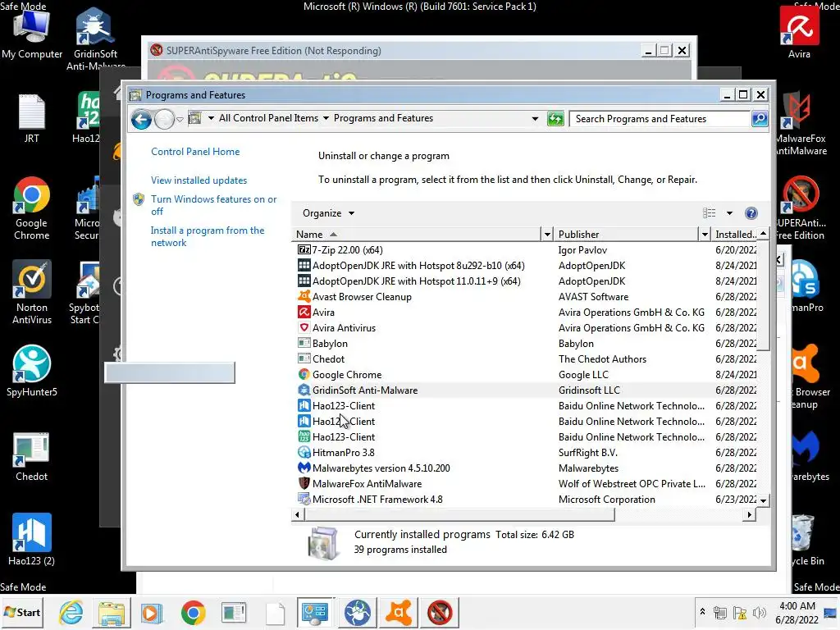Expand the address bar history dropdown
Viewport: 840px width, 630px height.
[x=535, y=118]
